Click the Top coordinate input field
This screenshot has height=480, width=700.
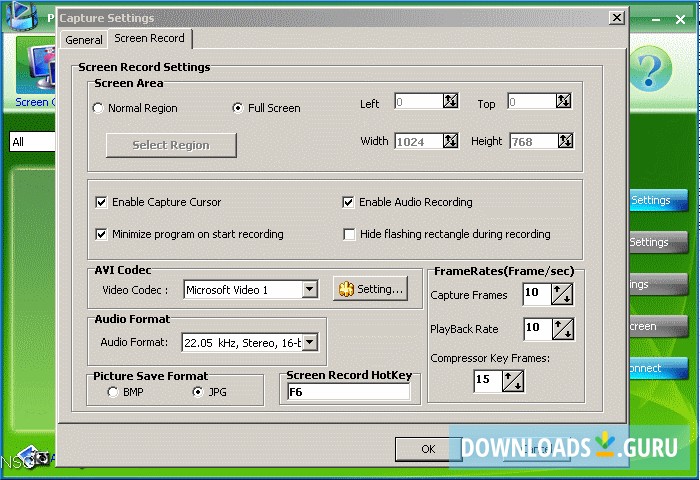[x=532, y=101]
